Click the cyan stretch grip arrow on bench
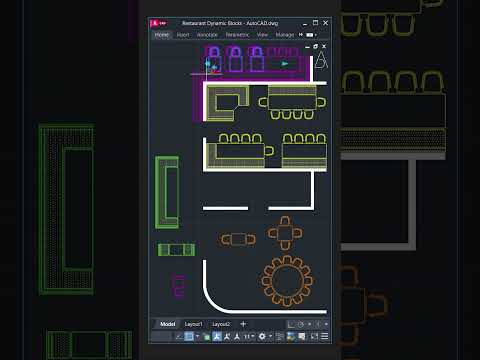The width and height of the screenshot is (480, 360). tap(285, 63)
